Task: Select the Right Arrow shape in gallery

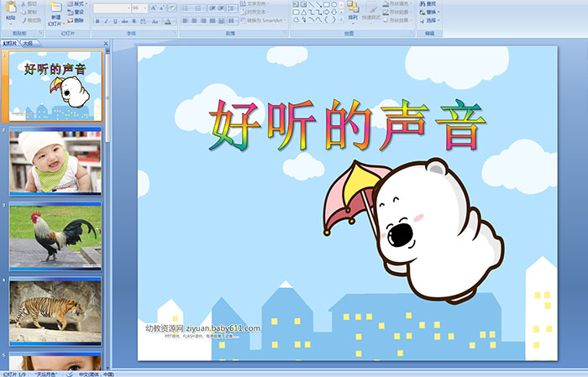Action: (326, 12)
